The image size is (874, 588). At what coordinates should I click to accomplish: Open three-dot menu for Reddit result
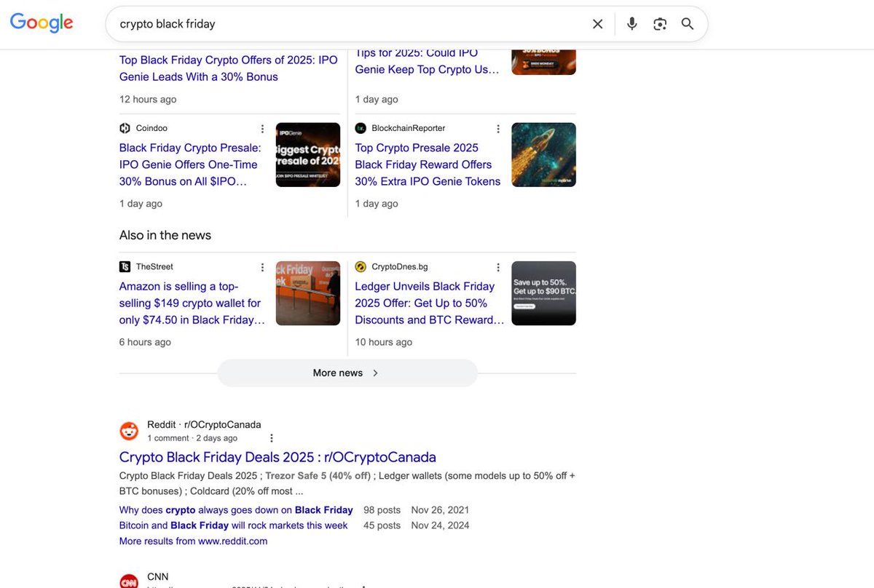tap(272, 438)
